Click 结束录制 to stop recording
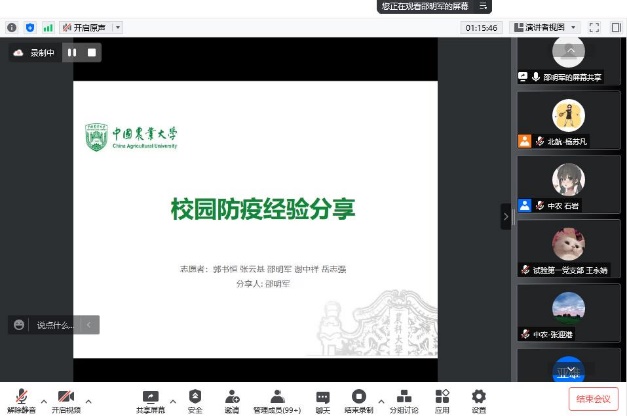 (358, 399)
